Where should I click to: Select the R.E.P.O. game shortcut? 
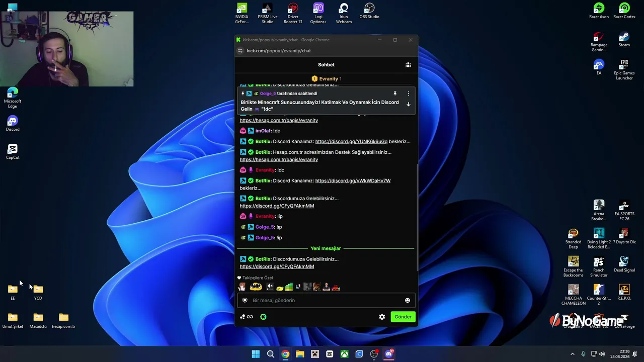coord(624,293)
